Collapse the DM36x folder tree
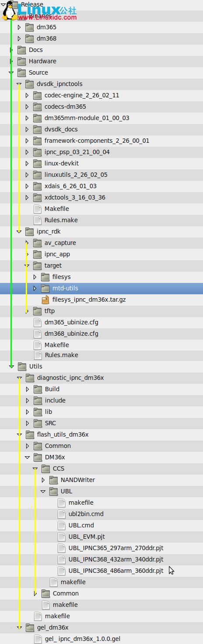 tap(27, 457)
